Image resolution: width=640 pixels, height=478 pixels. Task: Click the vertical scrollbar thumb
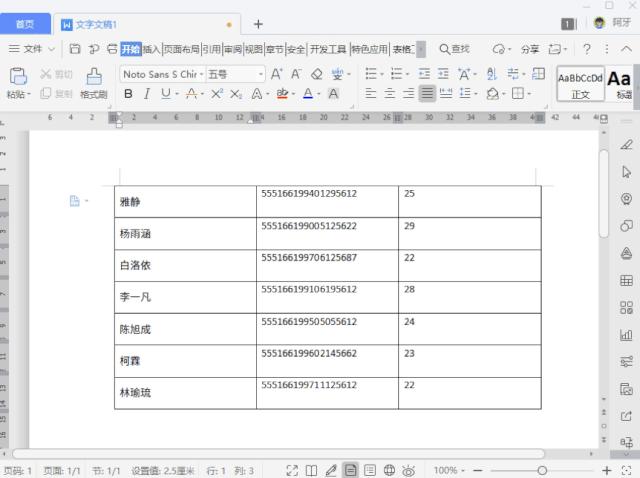pos(603,193)
